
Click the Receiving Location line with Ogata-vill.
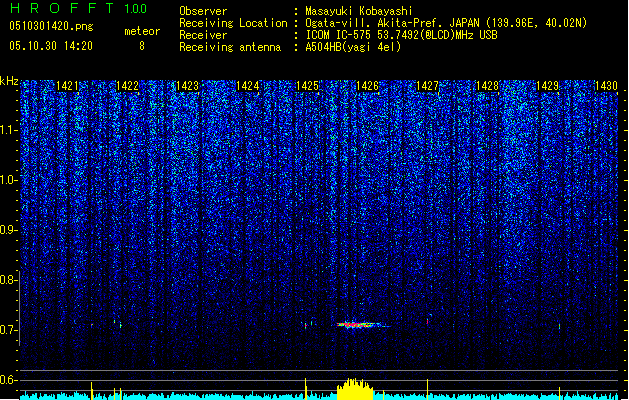(383, 23)
